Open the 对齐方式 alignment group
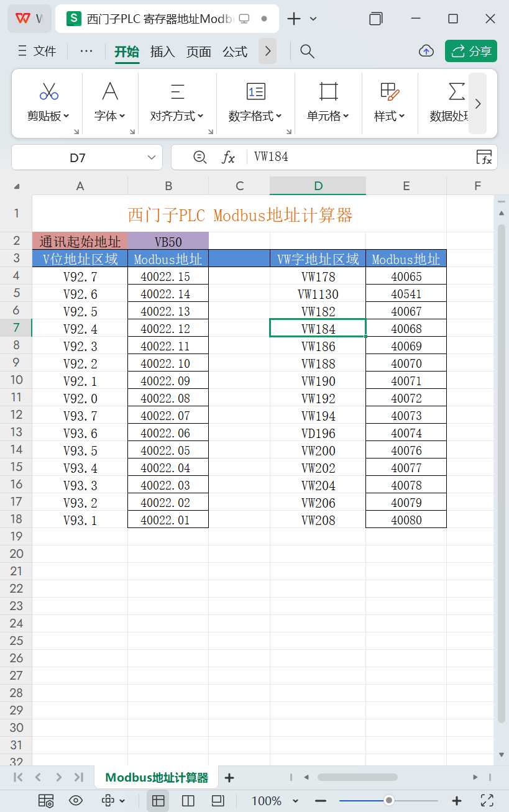The height and width of the screenshot is (812, 509). pyautogui.click(x=177, y=91)
